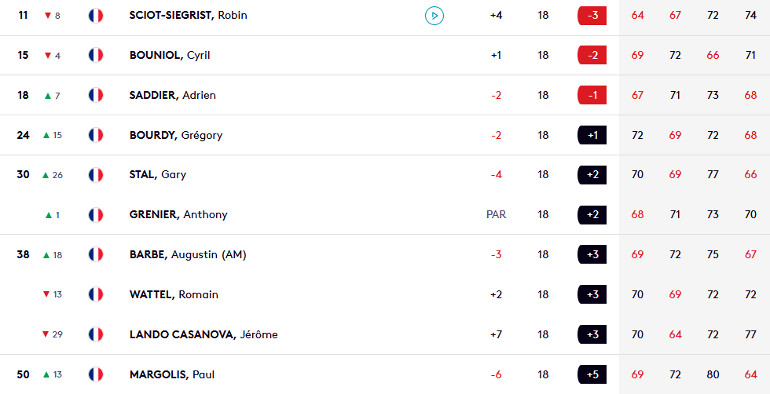Screen dimensions: 770x394
Task: Open SADDIER, Adrien player row
Action: coord(385,95)
